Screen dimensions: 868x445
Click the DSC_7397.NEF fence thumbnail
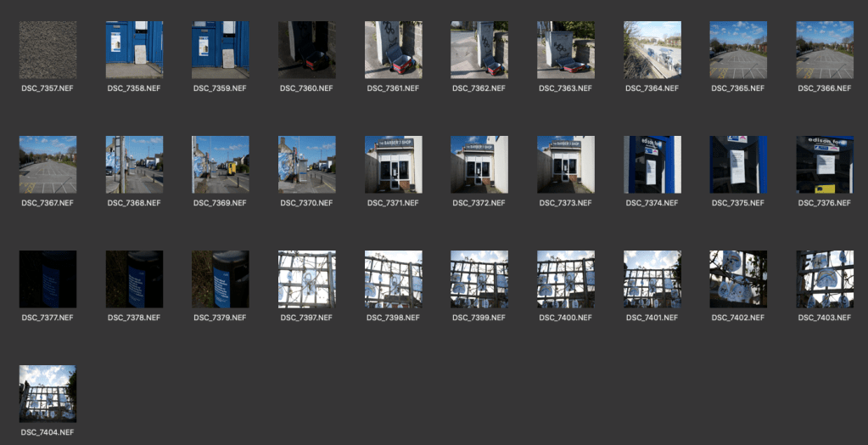pyautogui.click(x=306, y=279)
